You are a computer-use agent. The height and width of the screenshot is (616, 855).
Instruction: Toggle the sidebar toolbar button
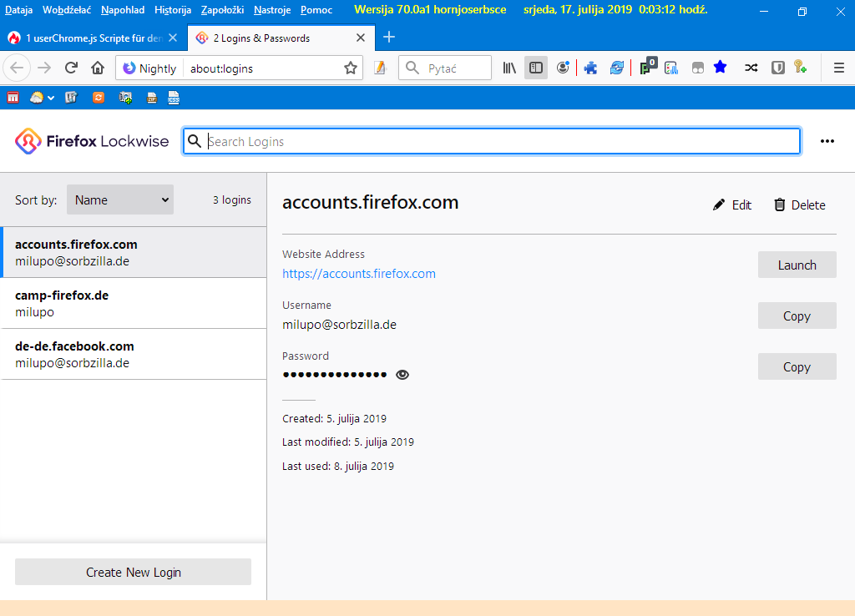(536, 68)
